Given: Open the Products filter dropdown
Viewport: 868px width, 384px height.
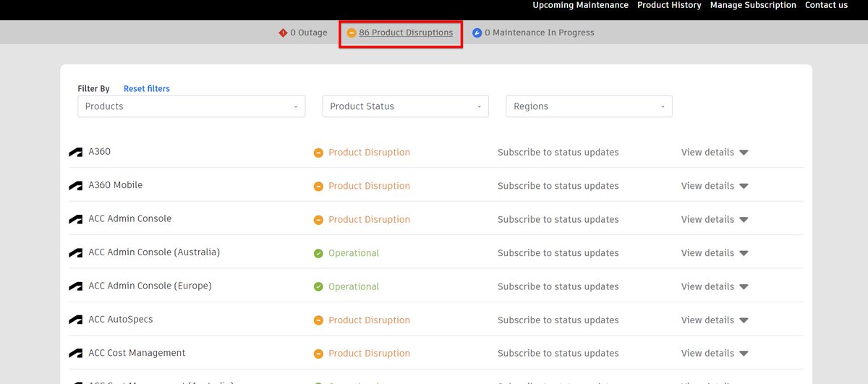Looking at the screenshot, I should click(x=191, y=106).
